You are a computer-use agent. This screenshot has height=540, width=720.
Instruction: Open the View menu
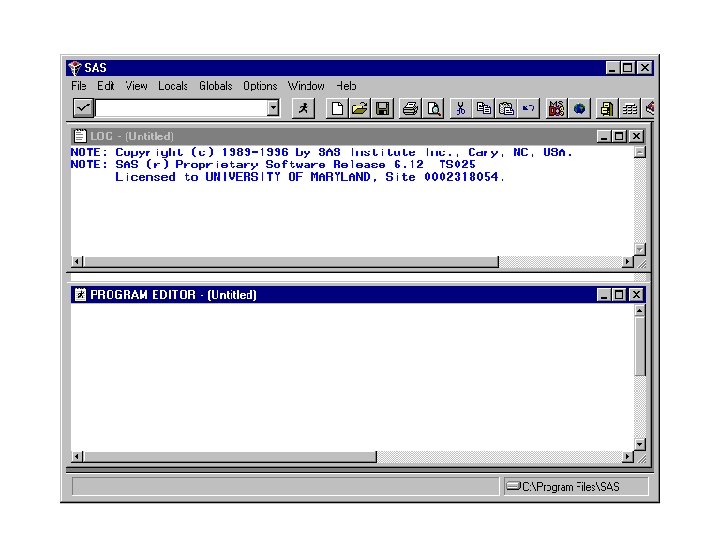coord(136,86)
